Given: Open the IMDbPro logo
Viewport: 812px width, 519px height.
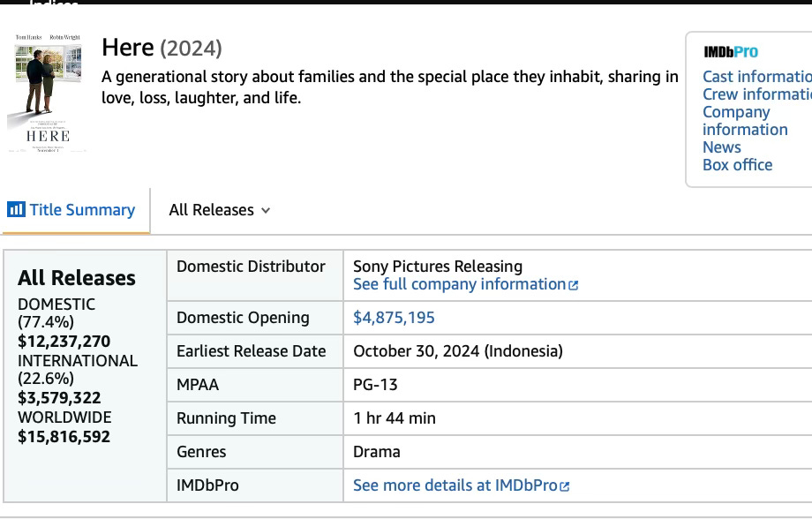Looking at the screenshot, I should pos(731,52).
